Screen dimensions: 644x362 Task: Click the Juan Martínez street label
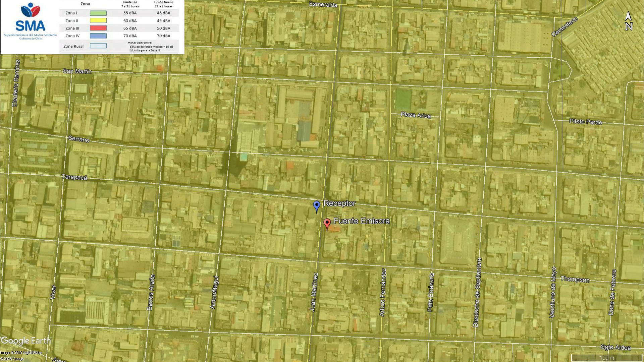coord(314,292)
